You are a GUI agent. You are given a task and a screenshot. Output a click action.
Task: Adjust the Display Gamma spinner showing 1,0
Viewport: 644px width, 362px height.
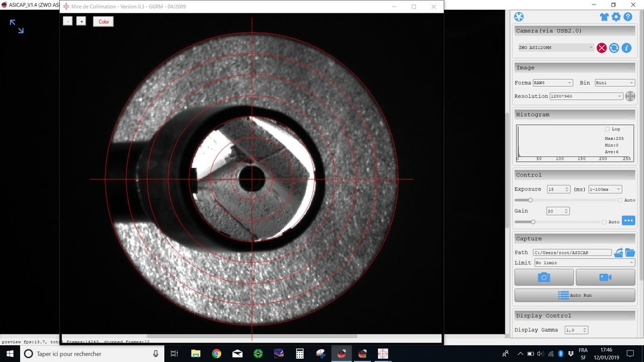tap(576, 330)
